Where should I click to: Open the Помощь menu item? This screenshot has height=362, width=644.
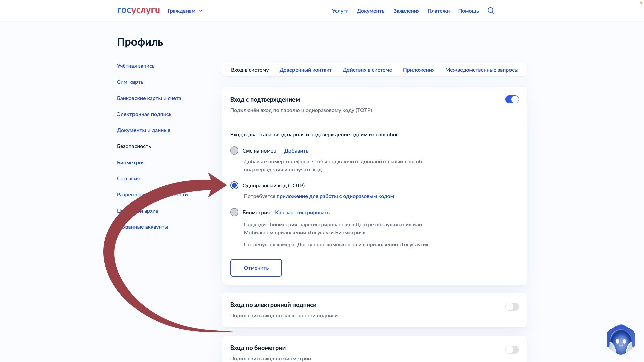pos(468,11)
